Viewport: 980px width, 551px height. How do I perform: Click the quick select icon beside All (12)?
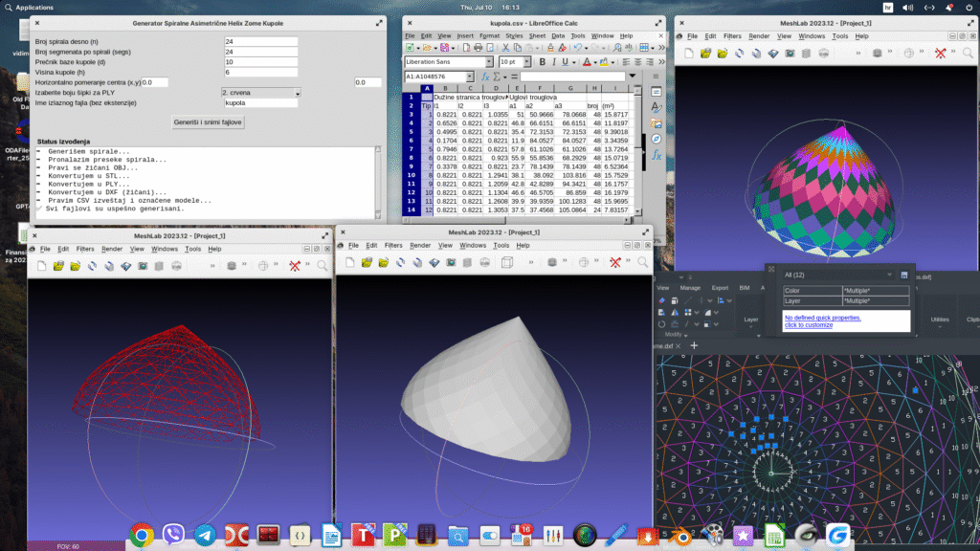(x=903, y=275)
